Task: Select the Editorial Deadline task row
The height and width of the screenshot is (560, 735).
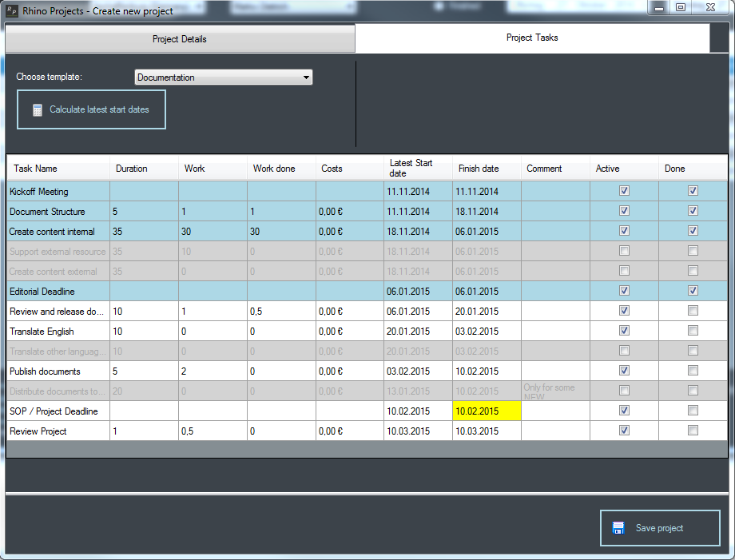Action: 58,292
